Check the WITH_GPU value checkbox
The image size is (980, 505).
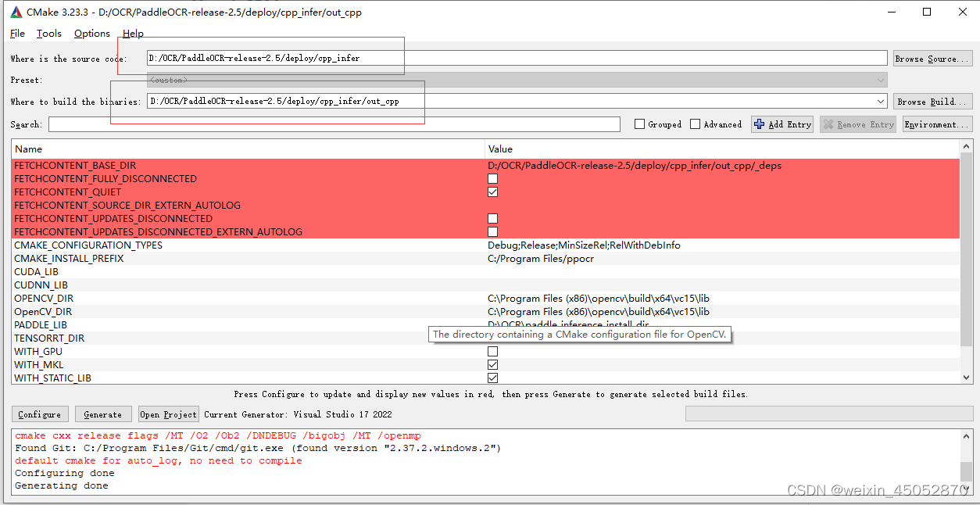click(x=492, y=351)
